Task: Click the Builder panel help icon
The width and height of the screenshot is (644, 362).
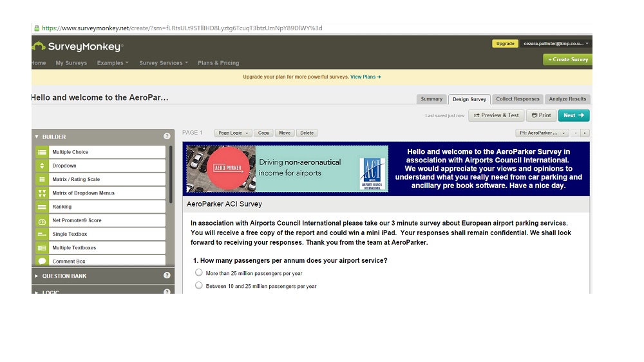Action: 167,137
